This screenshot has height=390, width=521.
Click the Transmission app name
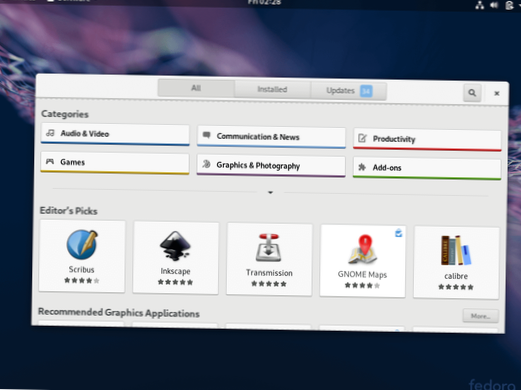269,273
